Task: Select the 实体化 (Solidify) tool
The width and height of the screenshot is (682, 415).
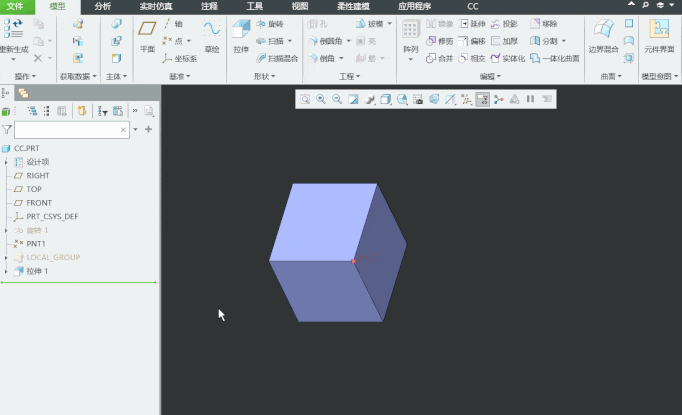Action: pos(508,58)
